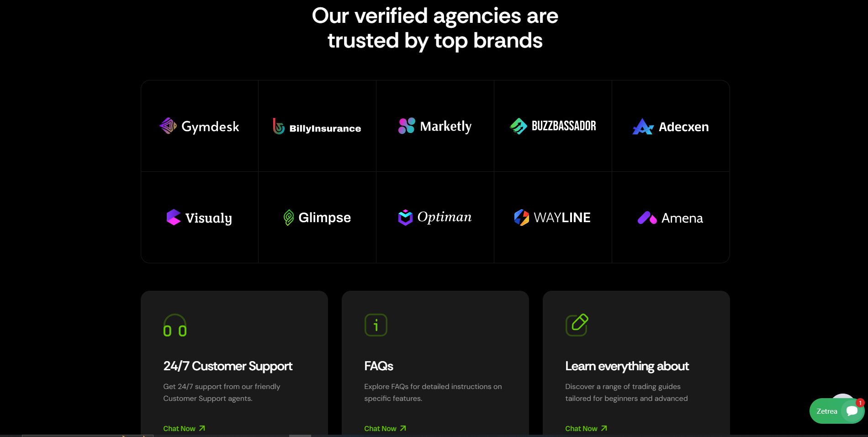Click the Learn everything about heading

pyautogui.click(x=627, y=366)
